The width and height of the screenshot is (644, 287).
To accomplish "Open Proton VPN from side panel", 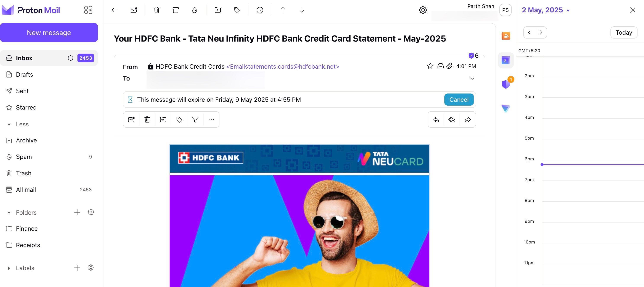I will pos(506,108).
